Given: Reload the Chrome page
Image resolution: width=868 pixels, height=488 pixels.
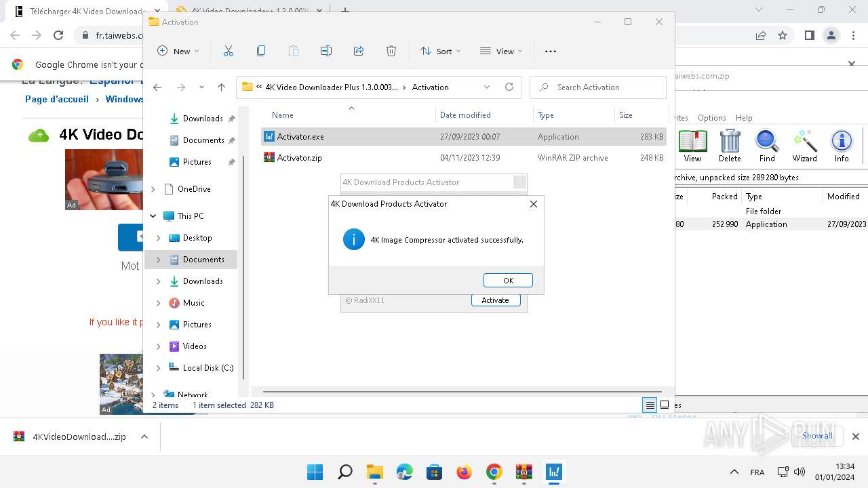Looking at the screenshot, I should pyautogui.click(x=58, y=35).
